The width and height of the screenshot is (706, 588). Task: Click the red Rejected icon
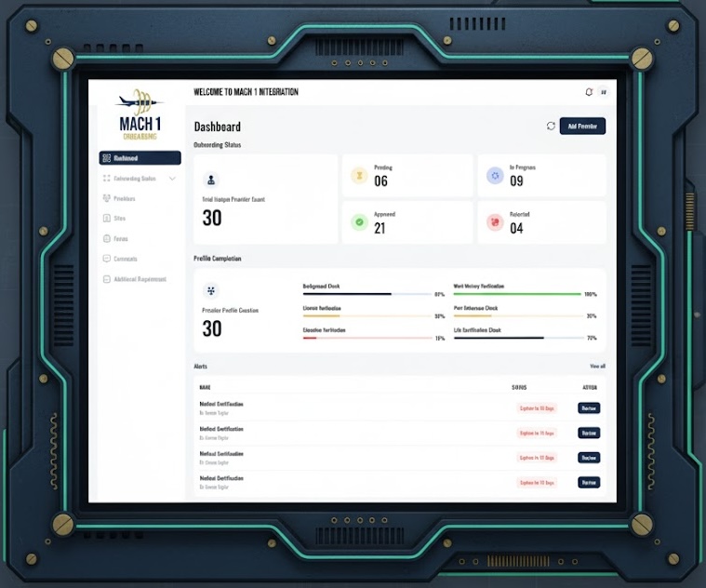pyautogui.click(x=495, y=222)
